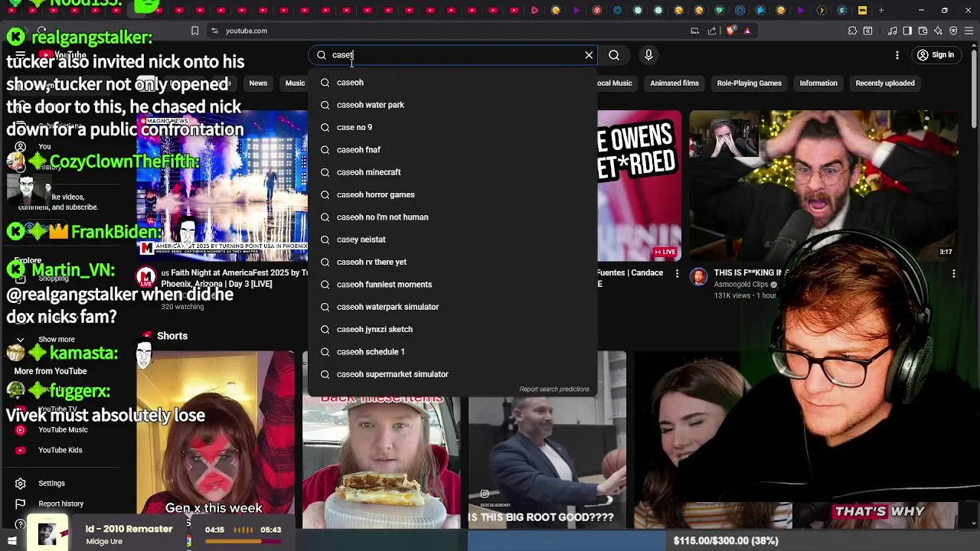
Task: Open the media control music note icon
Action: [893, 31]
